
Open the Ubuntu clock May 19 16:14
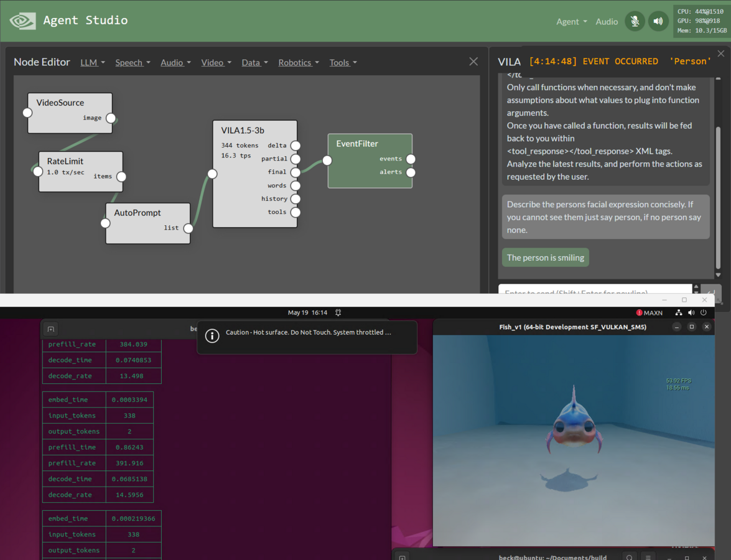click(307, 312)
